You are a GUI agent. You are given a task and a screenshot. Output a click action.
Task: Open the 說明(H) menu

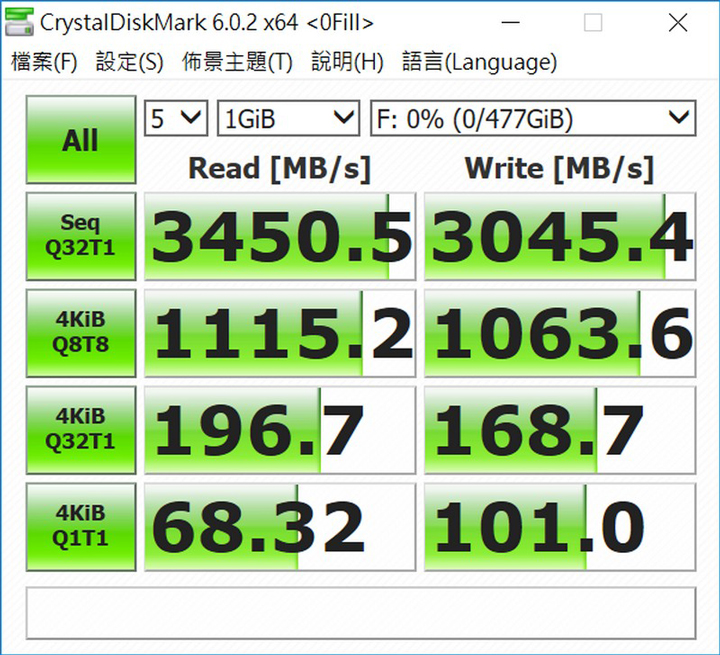pyautogui.click(x=347, y=62)
